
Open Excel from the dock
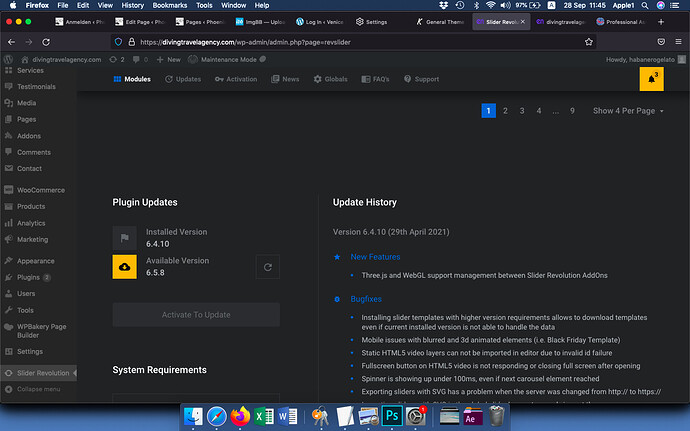tap(264, 416)
